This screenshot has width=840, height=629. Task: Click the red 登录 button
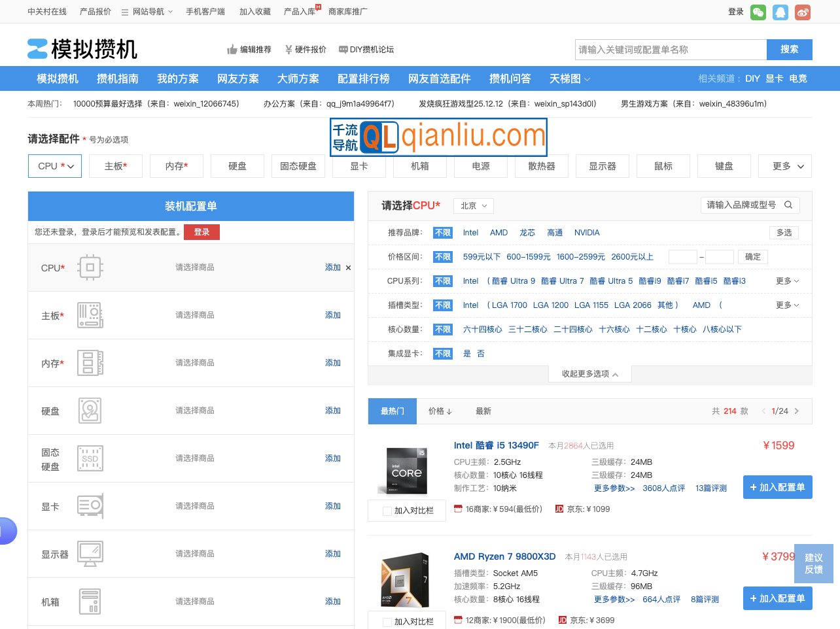(201, 232)
